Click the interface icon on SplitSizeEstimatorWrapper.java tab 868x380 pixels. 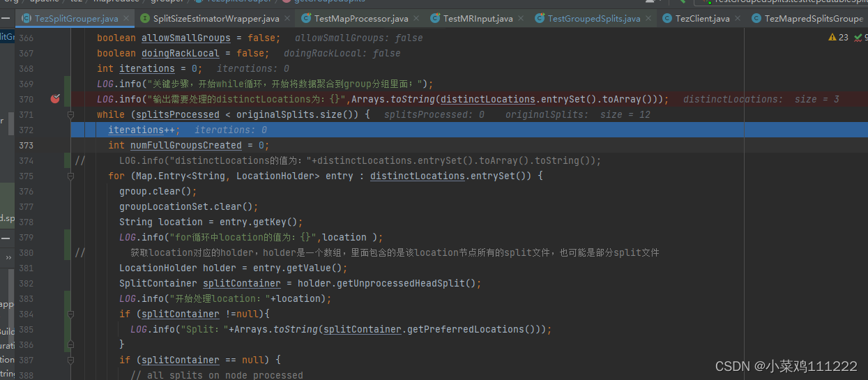[145, 19]
